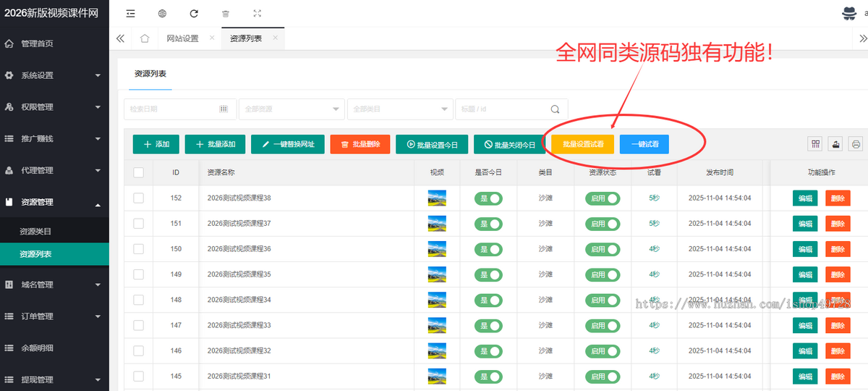The image size is (868, 391).
Task: Refresh the page using the reload icon
Action: tap(194, 14)
